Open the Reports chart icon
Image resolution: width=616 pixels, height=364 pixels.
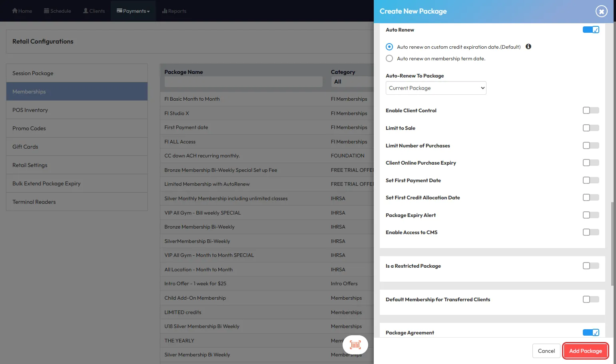tap(164, 11)
